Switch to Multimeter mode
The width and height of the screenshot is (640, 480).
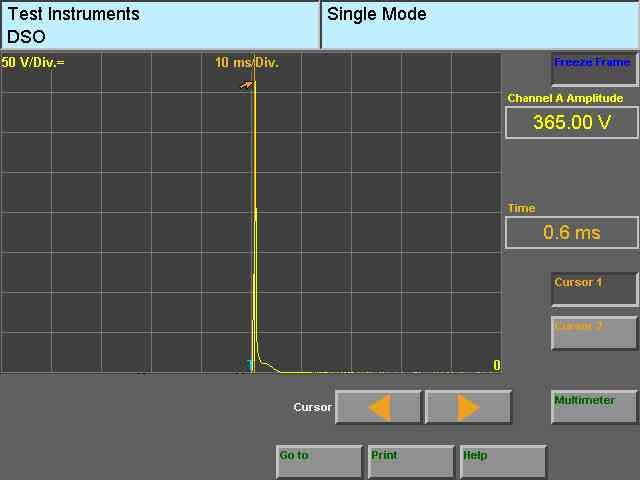pos(594,407)
